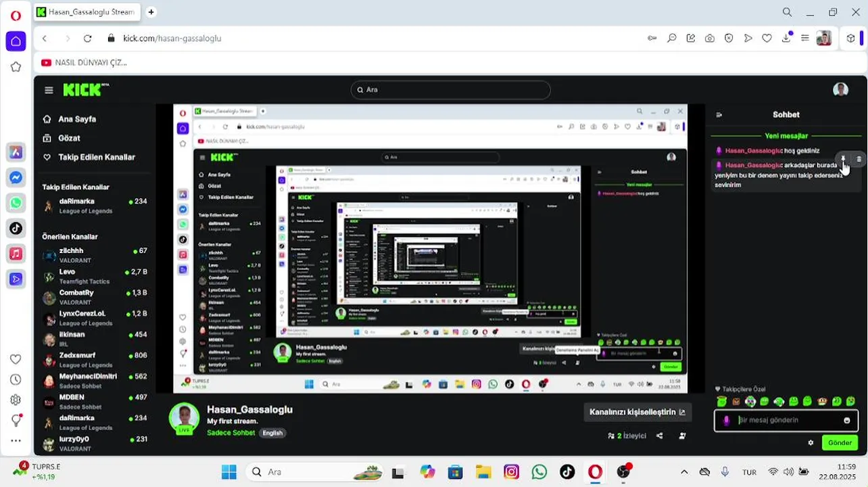This screenshot has width=868, height=487.
Task: Open the NASIL DÜNYAYI ÇİZ bookmark
Action: [x=84, y=62]
